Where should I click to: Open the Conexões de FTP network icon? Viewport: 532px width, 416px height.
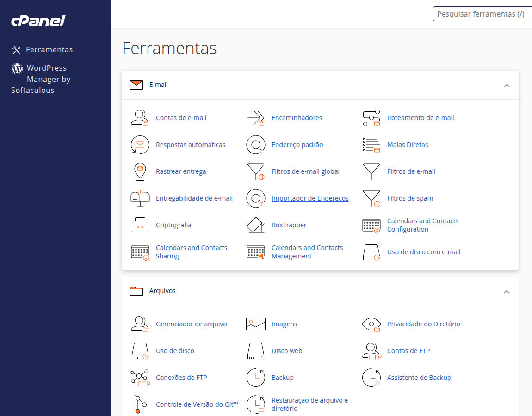pyautogui.click(x=140, y=378)
